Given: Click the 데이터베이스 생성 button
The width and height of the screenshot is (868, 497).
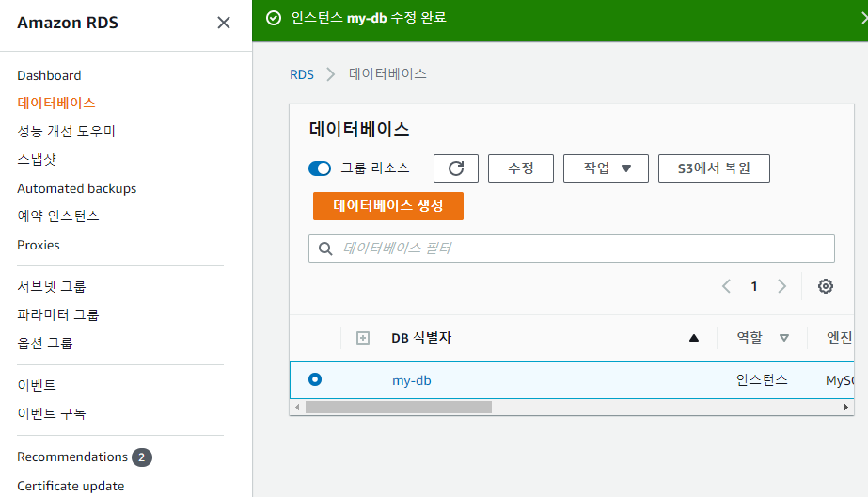Looking at the screenshot, I should click(388, 206).
